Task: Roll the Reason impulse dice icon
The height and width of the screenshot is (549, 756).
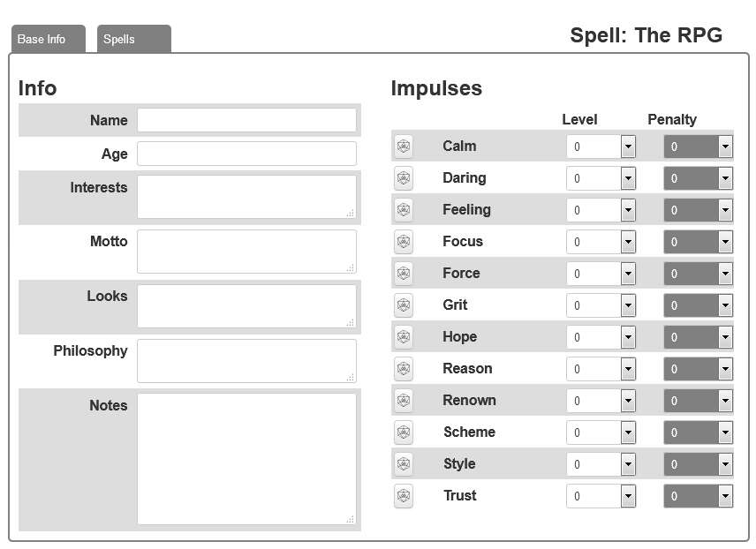Action: tap(404, 369)
